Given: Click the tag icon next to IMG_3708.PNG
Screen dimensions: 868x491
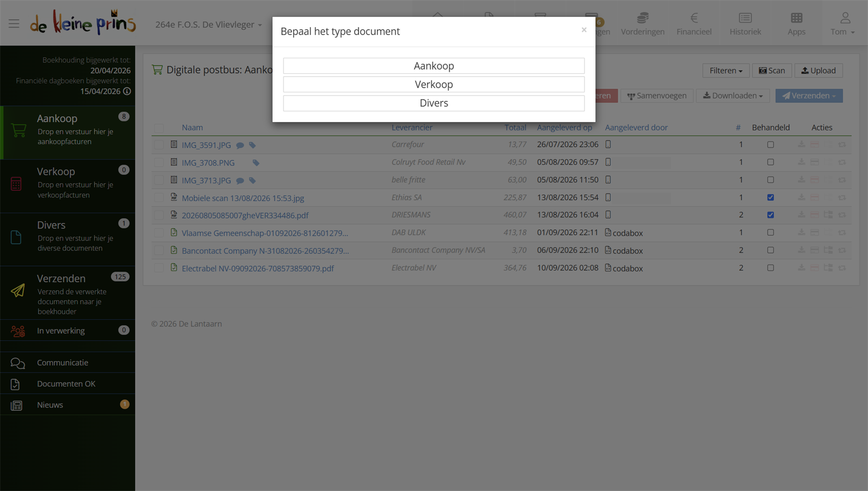Looking at the screenshot, I should point(256,163).
